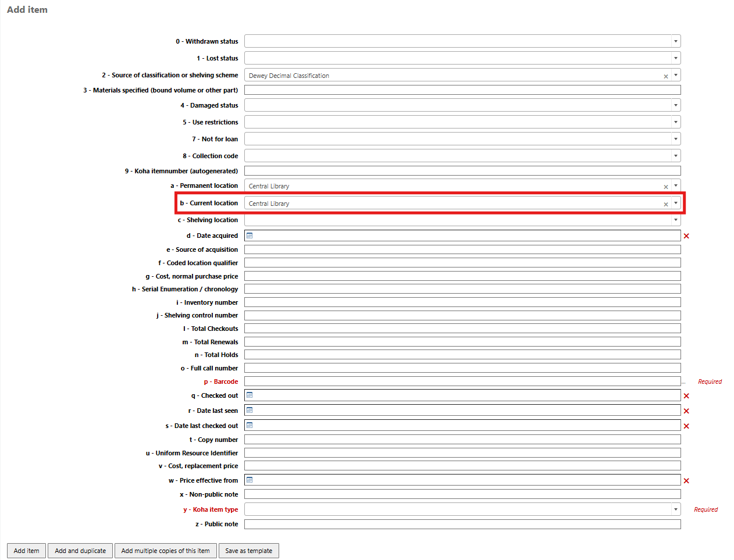Click the Public note field
The width and height of the screenshot is (734, 560).
(462, 524)
